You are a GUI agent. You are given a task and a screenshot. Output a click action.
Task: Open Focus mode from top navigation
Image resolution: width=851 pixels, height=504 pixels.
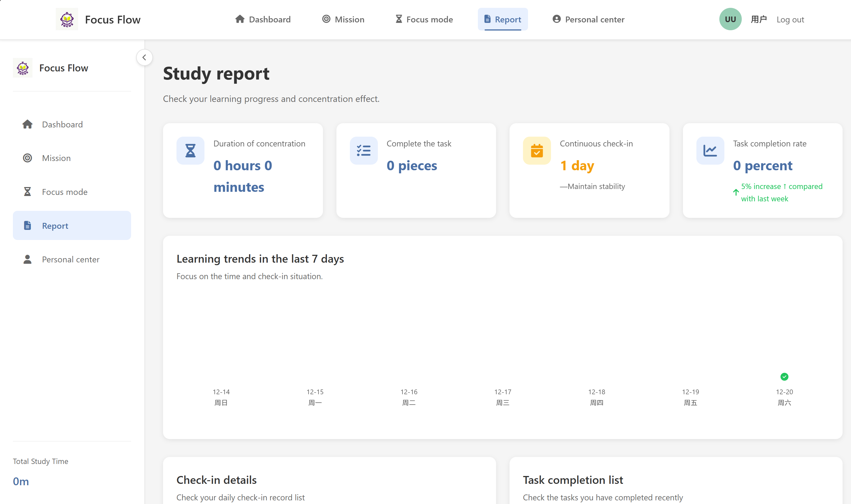(x=424, y=19)
